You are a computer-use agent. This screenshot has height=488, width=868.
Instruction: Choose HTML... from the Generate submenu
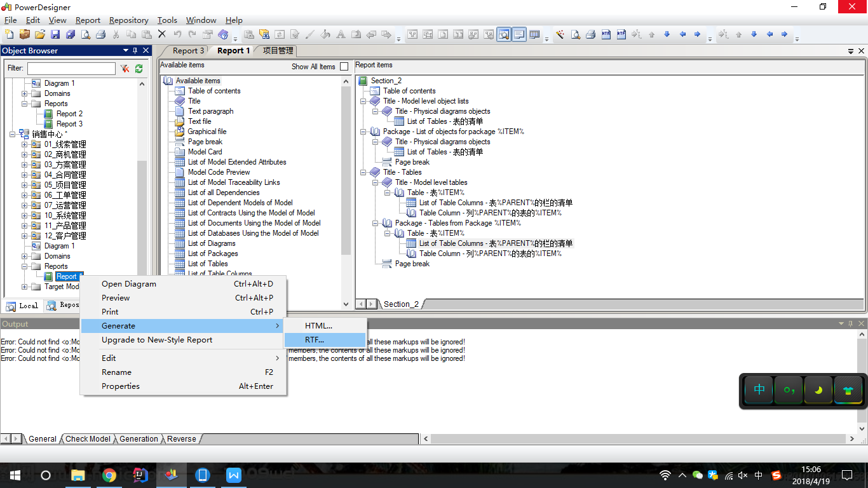coord(325,326)
